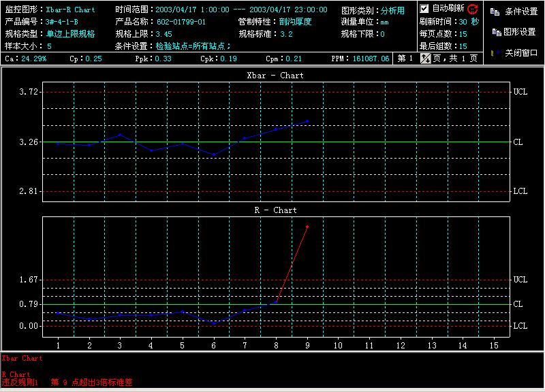Open 条件设置 condition settings
This screenshot has width=545, height=392.
(521, 12)
